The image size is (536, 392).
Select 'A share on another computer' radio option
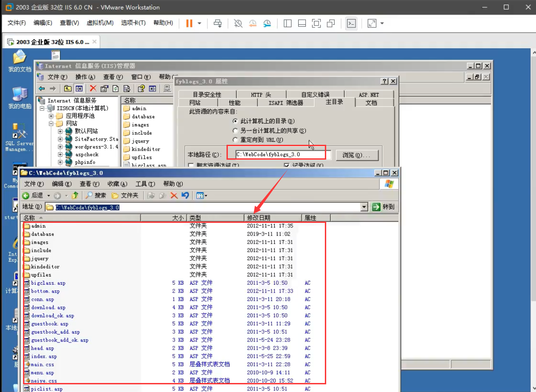click(x=235, y=131)
